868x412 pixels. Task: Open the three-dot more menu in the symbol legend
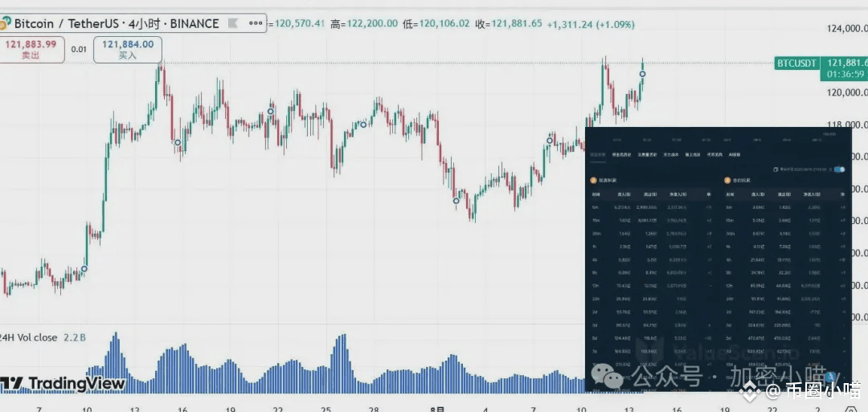(x=256, y=23)
